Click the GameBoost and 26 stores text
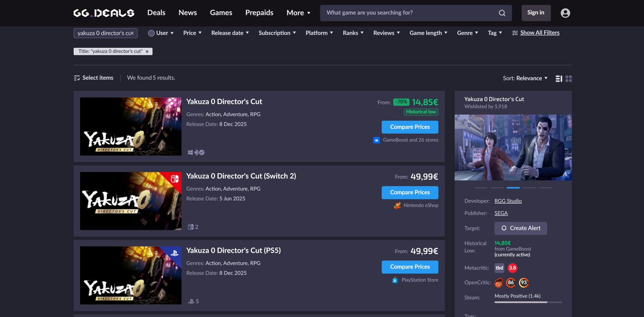This screenshot has width=644, height=317. click(411, 140)
